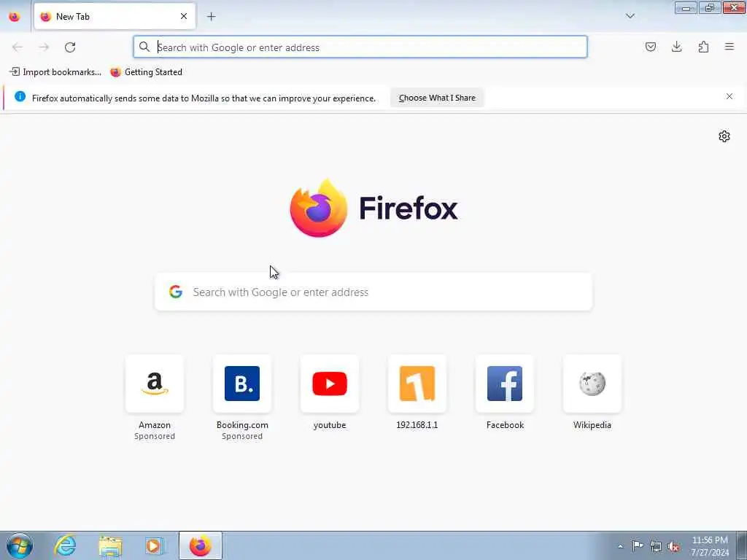Viewport: 747px width, 560px height.
Task: Focus the top address bar field
Action: click(360, 47)
